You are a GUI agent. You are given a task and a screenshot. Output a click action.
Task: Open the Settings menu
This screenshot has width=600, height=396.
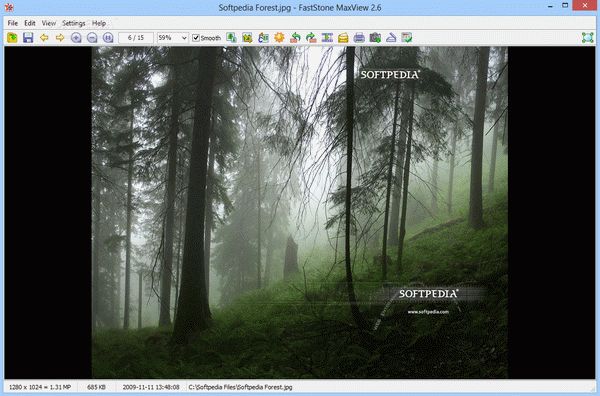[x=73, y=23]
